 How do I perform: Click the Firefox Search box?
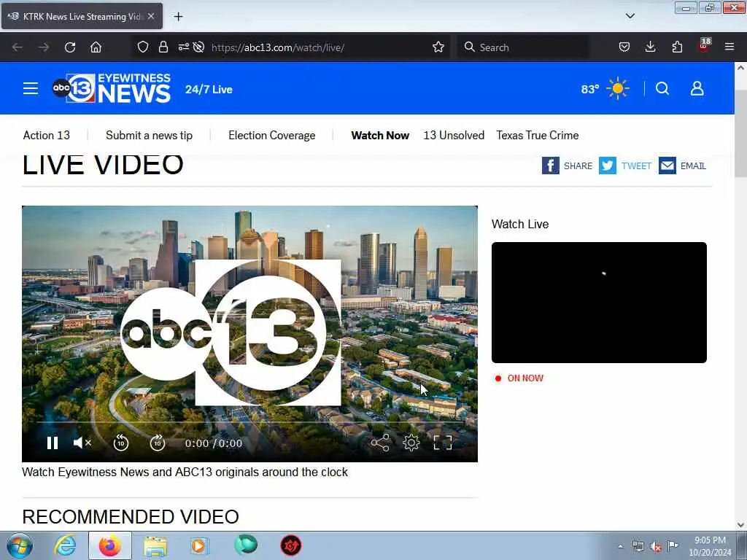(x=523, y=47)
